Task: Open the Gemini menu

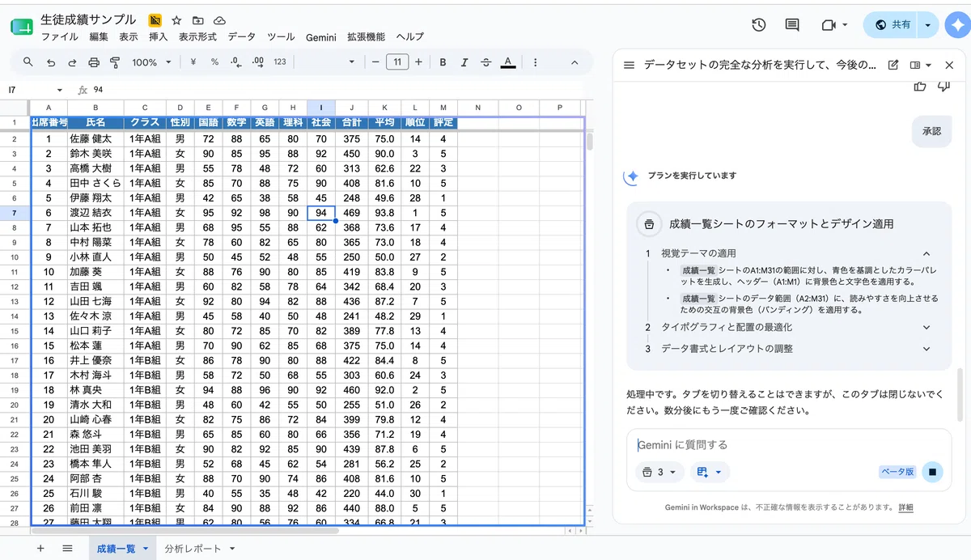Action: 321,37
